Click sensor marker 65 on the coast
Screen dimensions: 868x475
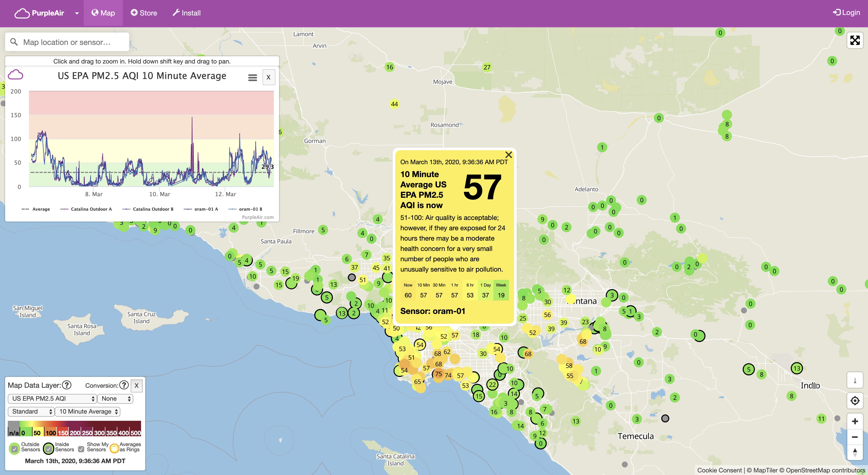tap(417, 382)
